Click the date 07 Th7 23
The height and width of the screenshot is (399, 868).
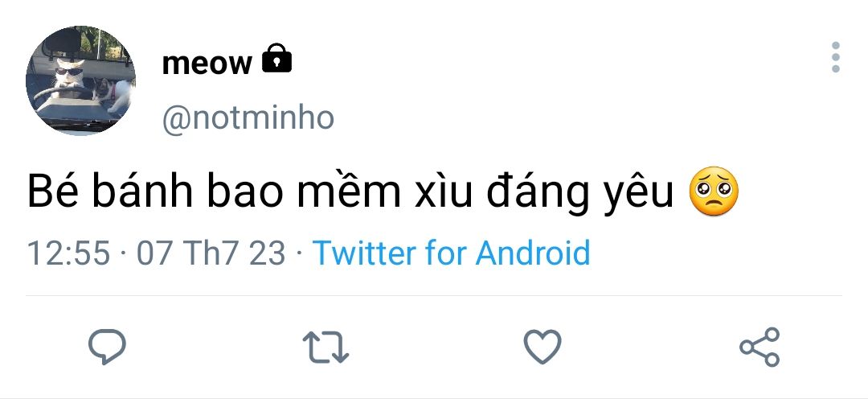[x=211, y=253]
